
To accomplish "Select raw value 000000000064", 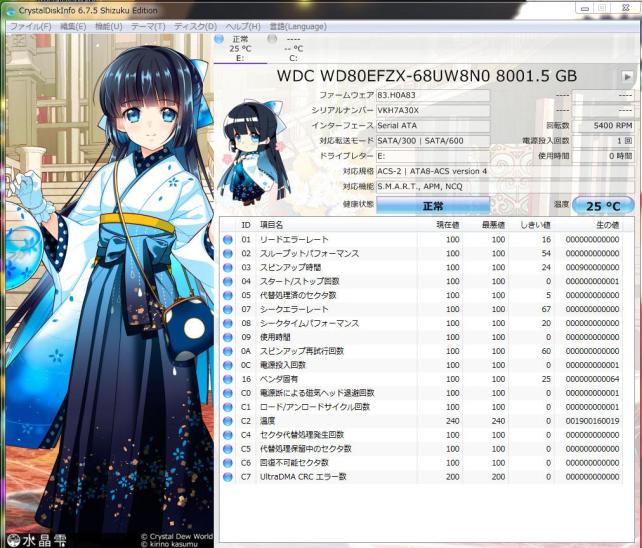I will tap(592, 379).
